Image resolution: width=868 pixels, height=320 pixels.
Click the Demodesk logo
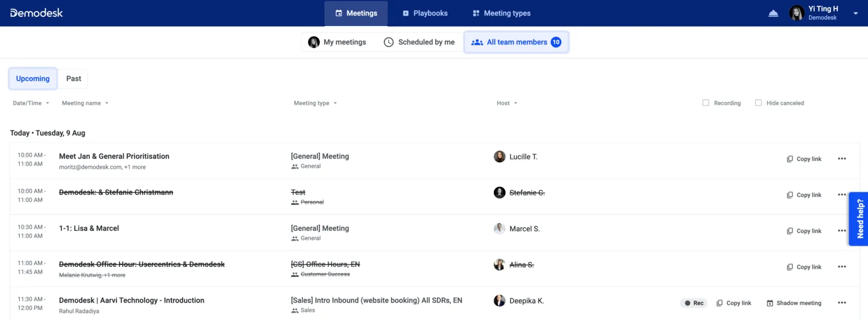pyautogui.click(x=36, y=13)
